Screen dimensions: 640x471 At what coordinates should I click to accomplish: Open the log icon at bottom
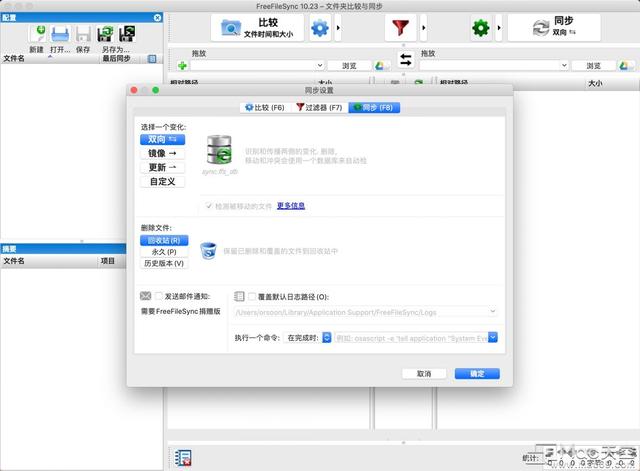point(183,458)
